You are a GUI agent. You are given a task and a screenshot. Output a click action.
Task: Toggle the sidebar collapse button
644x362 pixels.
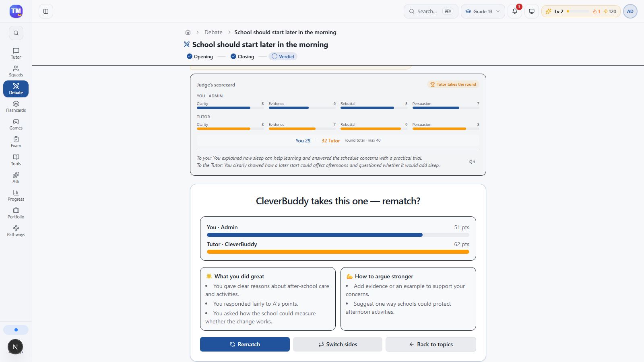[46, 11]
